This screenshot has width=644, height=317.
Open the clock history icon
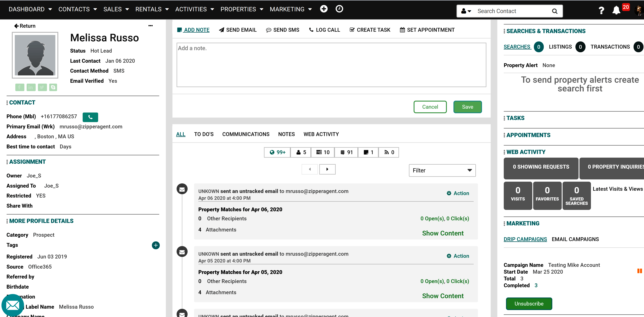[339, 9]
